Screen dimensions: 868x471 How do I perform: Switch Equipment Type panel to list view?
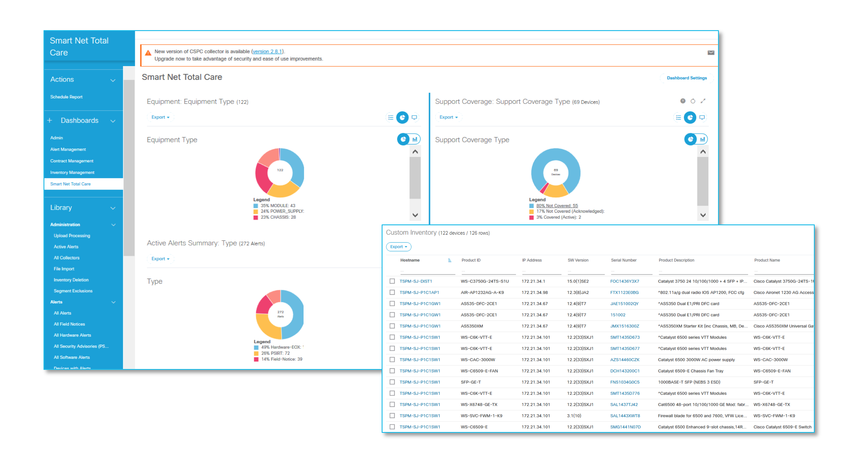[391, 118]
